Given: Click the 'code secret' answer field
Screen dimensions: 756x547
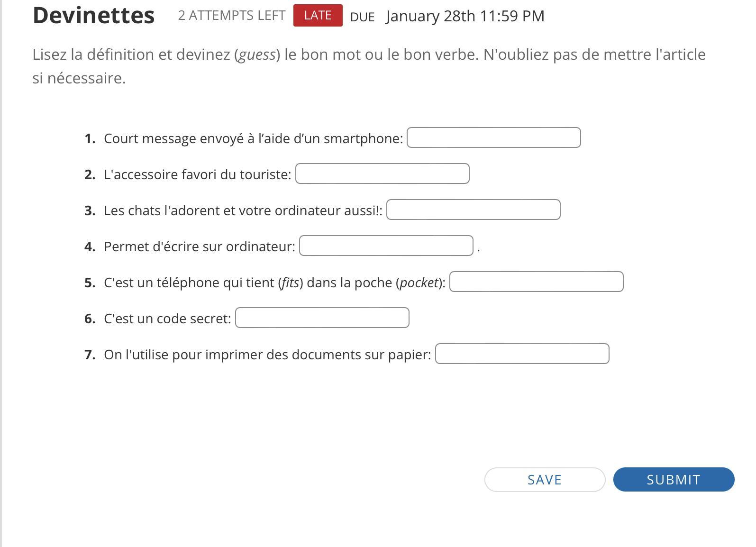Looking at the screenshot, I should pyautogui.click(x=322, y=318).
